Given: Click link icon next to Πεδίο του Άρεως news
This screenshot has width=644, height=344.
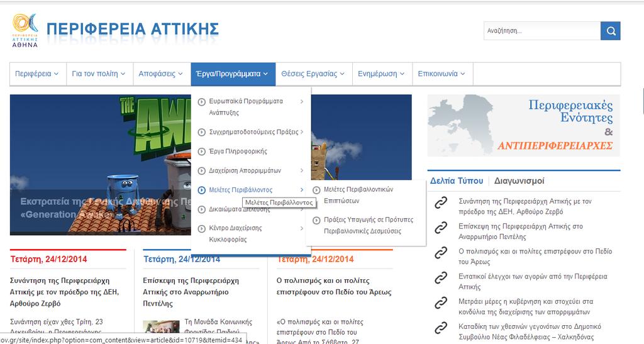Looking at the screenshot, I should (441, 252).
